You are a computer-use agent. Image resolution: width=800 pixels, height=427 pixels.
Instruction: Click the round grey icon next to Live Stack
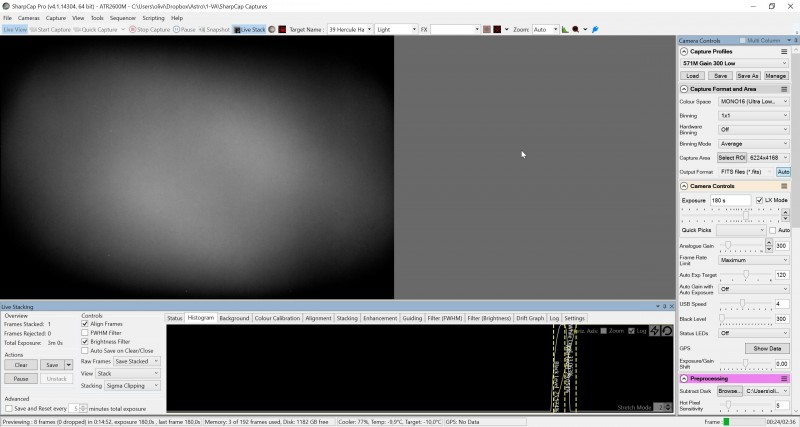[x=272, y=30]
